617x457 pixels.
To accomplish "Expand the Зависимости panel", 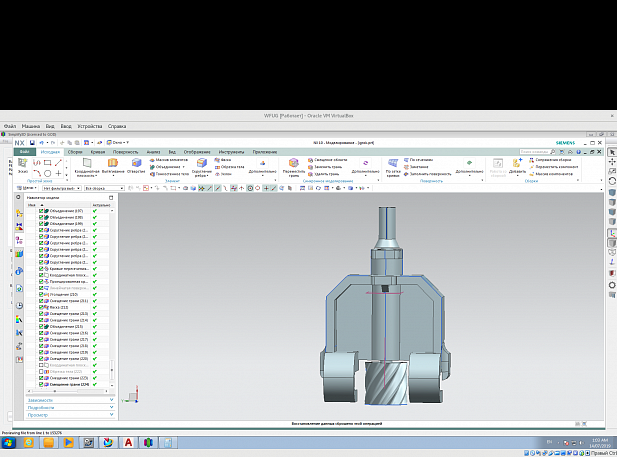I will 70,400.
